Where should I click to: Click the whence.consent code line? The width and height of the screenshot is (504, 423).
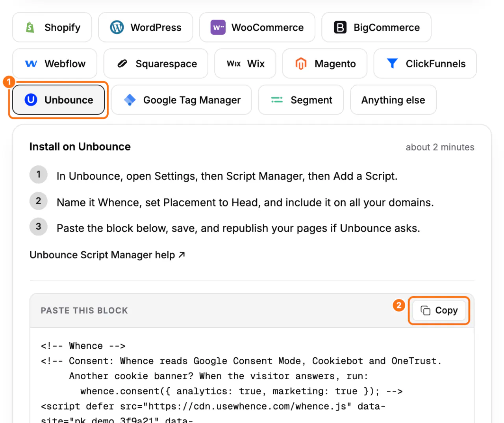tap(241, 391)
